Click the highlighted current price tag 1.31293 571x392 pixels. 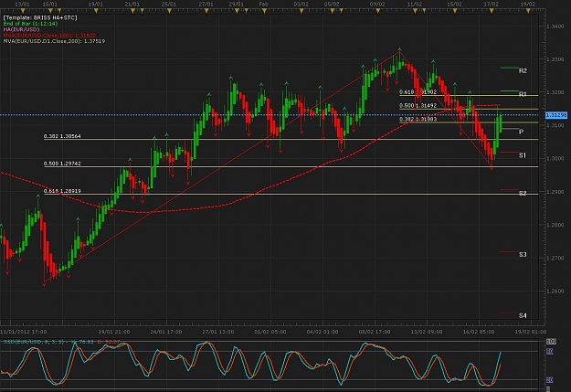point(556,115)
